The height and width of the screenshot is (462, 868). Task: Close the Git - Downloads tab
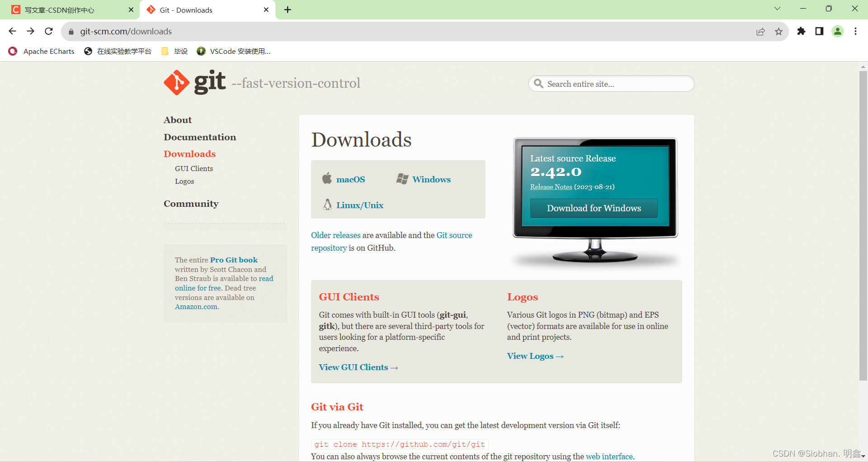pyautogui.click(x=266, y=10)
